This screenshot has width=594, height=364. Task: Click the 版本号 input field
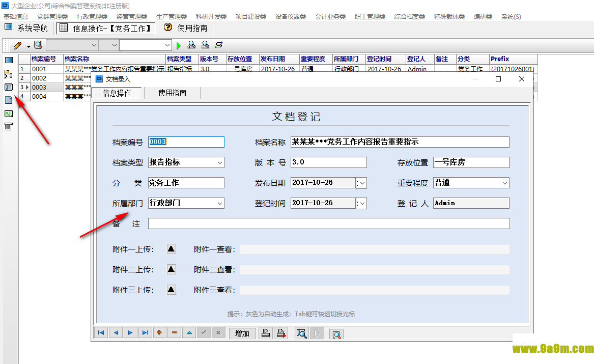[328, 162]
